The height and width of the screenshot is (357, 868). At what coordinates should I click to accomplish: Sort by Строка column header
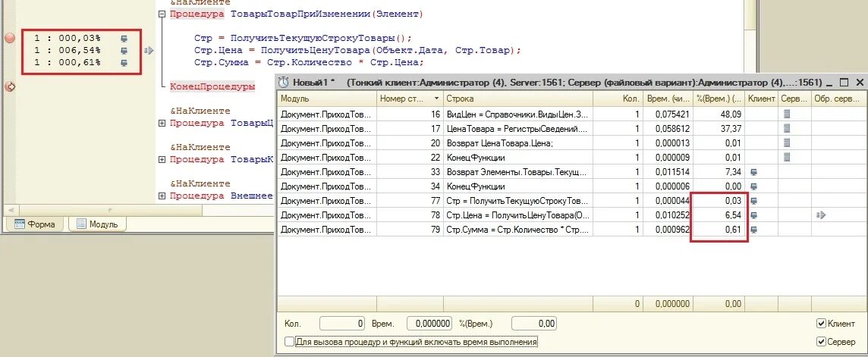point(518,99)
